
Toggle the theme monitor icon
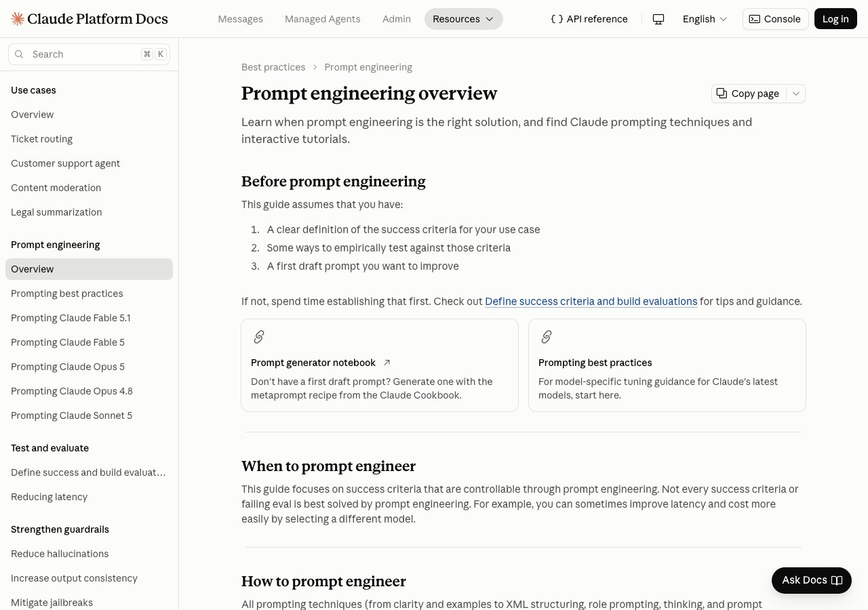point(658,19)
